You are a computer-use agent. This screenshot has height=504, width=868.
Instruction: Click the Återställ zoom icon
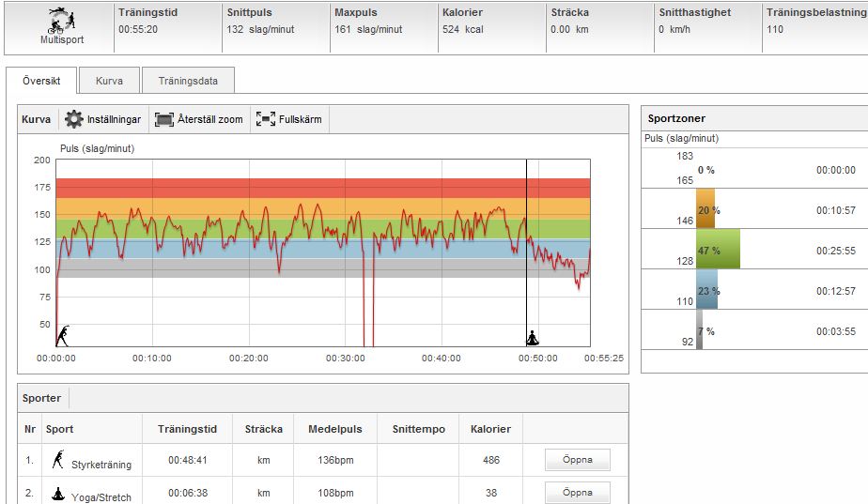pyautogui.click(x=164, y=119)
